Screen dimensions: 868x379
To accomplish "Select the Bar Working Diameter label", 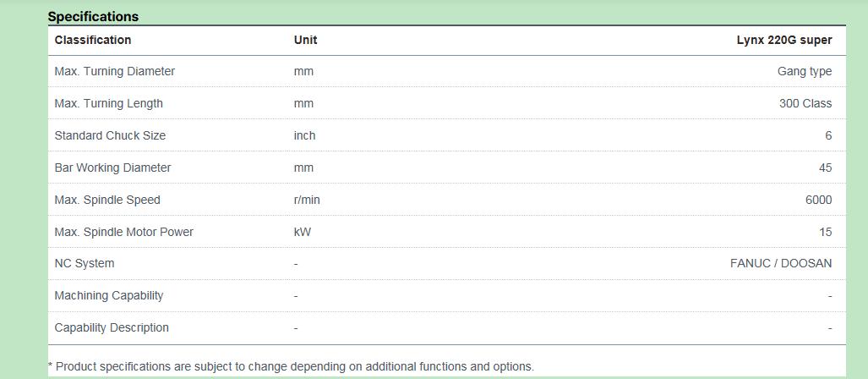I will click(x=112, y=168).
